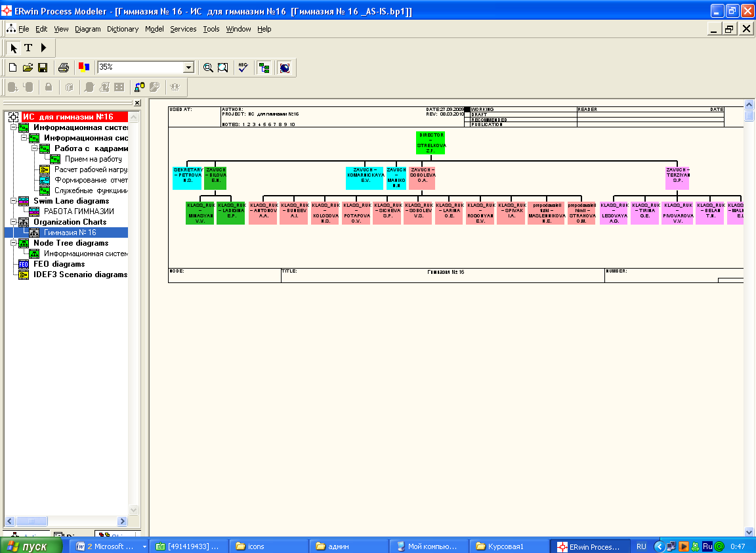This screenshot has height=553, width=756.
Task: Open the Services menu
Action: (x=183, y=29)
